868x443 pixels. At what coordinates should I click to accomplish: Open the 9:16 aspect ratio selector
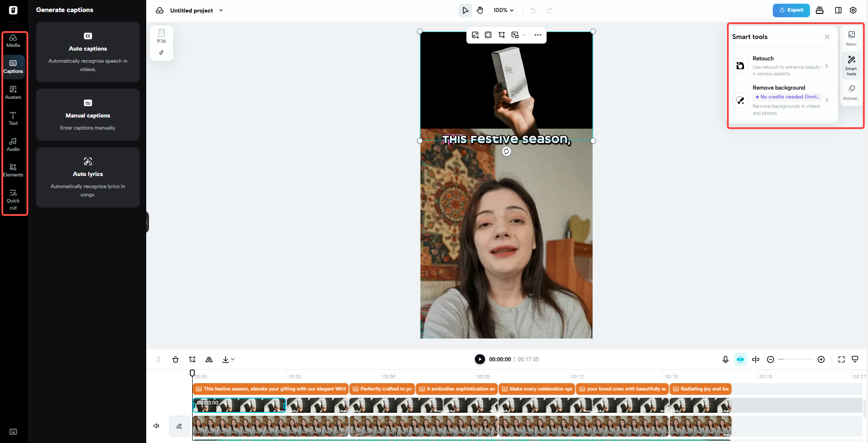[162, 36]
